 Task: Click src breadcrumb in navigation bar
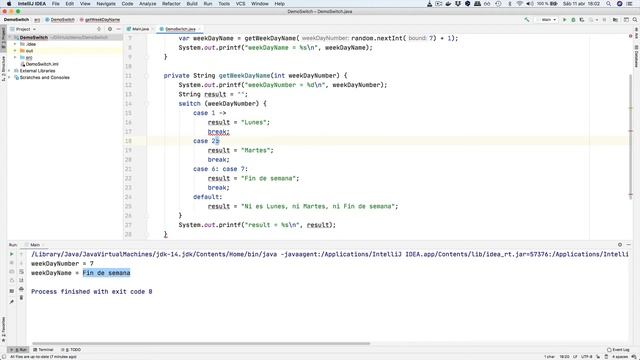37,20
